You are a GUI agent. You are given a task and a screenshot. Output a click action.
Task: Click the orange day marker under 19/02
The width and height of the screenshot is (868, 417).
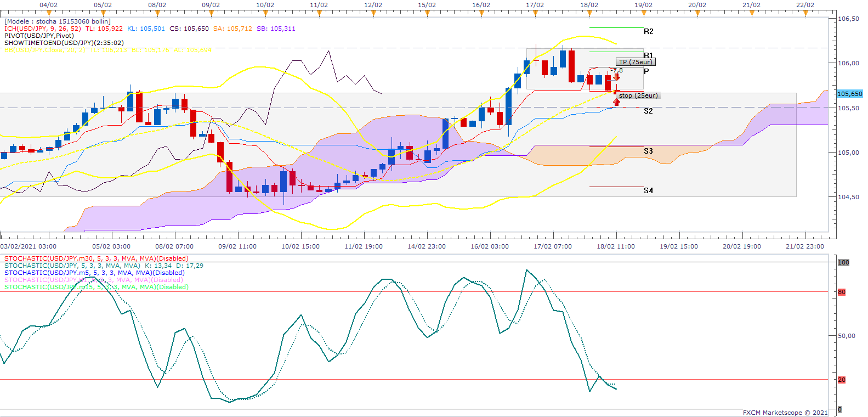click(643, 13)
